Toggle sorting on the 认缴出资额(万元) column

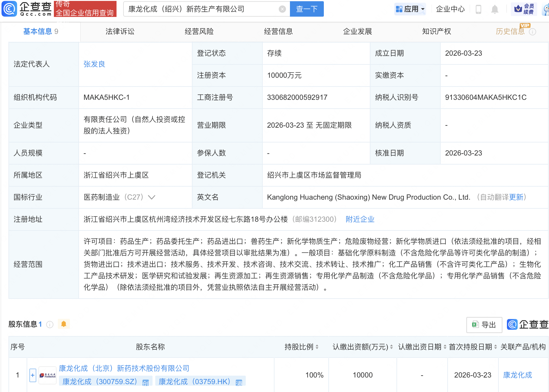[x=391, y=347]
